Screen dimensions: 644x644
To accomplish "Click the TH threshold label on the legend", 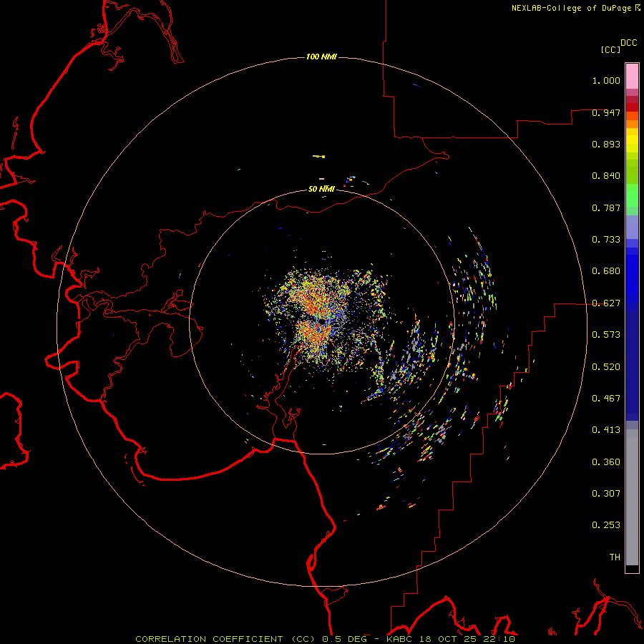I will point(615,557).
